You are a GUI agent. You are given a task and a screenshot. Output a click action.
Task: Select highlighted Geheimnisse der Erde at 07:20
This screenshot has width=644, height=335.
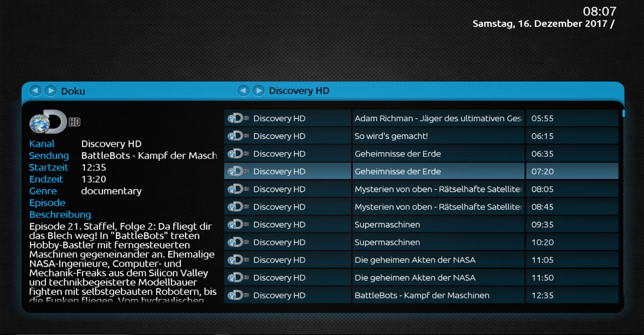438,171
